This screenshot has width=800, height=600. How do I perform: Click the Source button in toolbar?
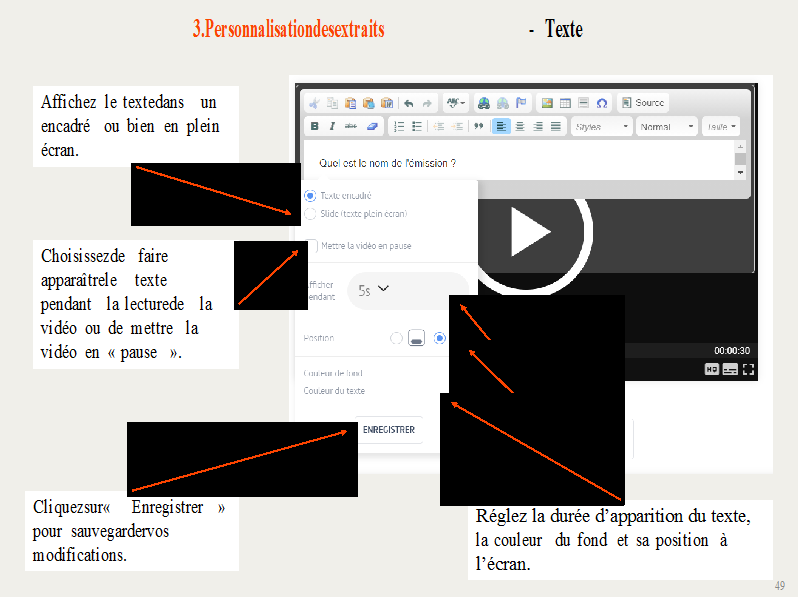pyautogui.click(x=642, y=103)
